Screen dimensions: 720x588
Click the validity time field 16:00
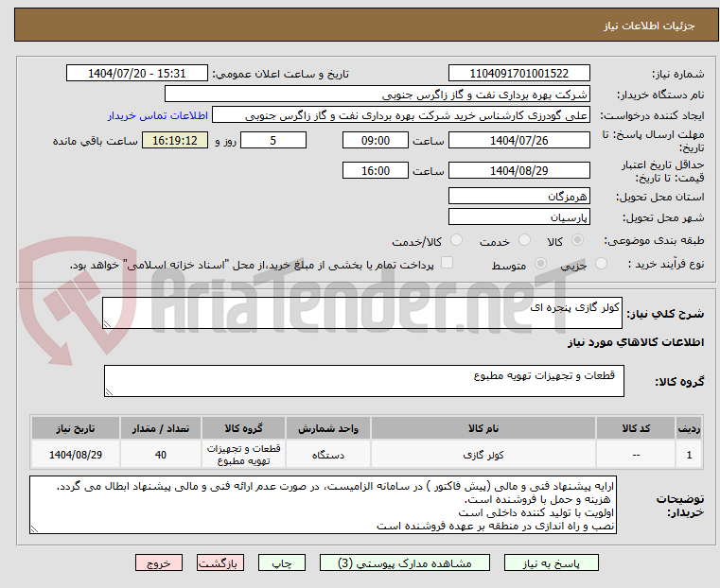point(376,170)
